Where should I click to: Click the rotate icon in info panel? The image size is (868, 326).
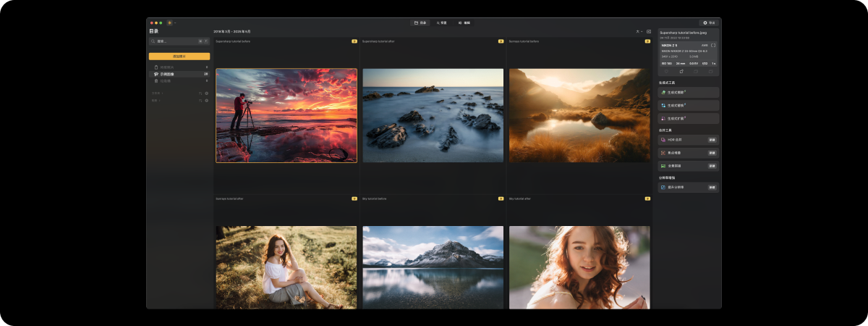click(681, 72)
